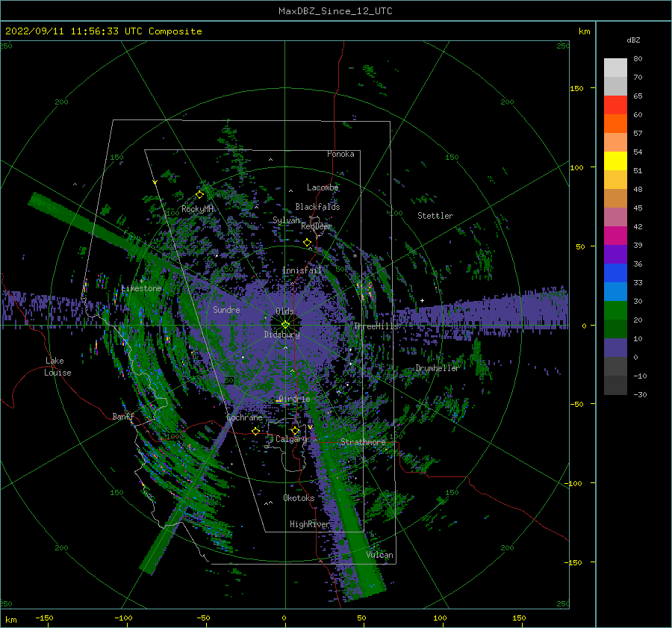This screenshot has height=628, width=672.
Task: Click the dark green 20–10 dBZ swatch
Action: pyautogui.click(x=615, y=329)
